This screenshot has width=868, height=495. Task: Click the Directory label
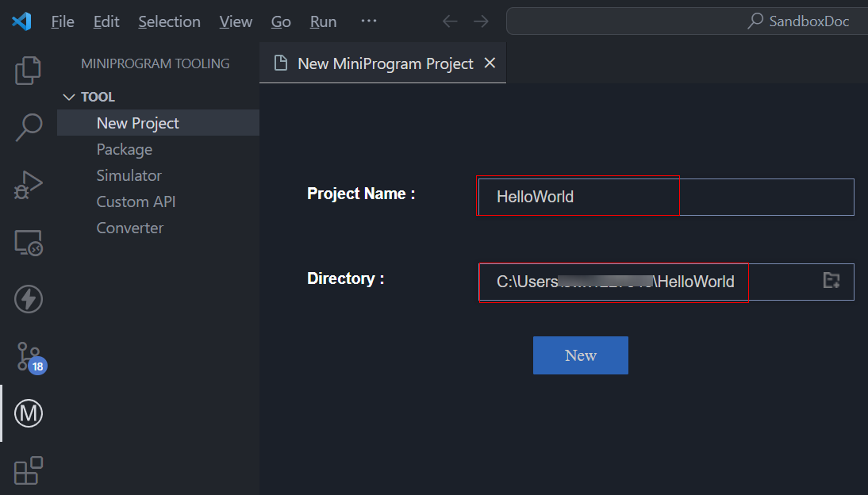point(345,278)
